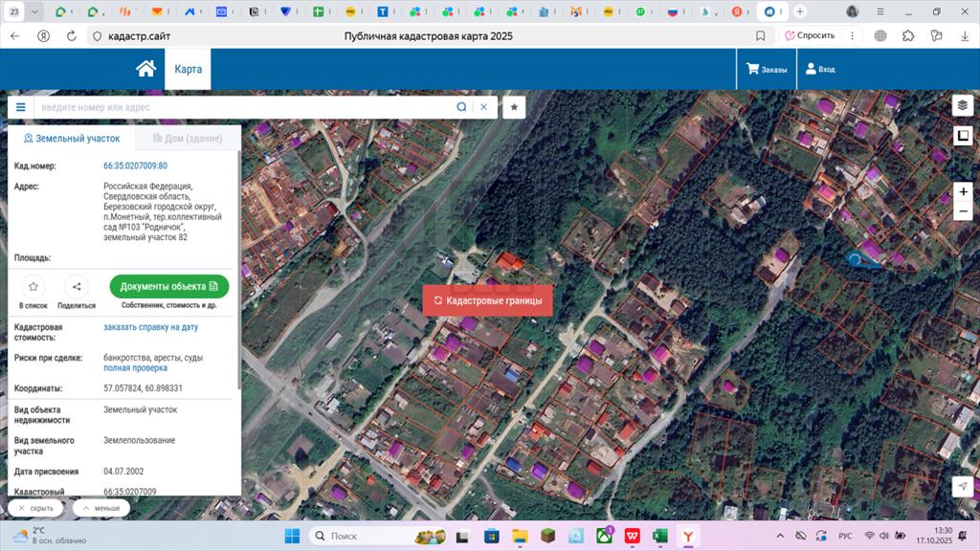Screen dimensions: 980x551
Task: Switch to Дом (здание) tab
Action: [x=188, y=139]
